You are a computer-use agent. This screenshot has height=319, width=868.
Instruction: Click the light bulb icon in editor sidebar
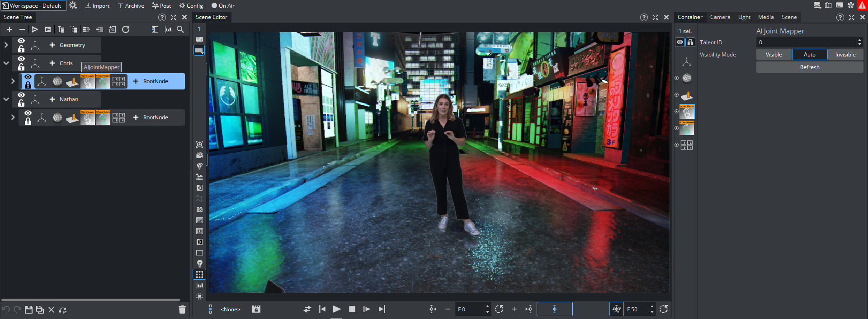pyautogui.click(x=199, y=263)
